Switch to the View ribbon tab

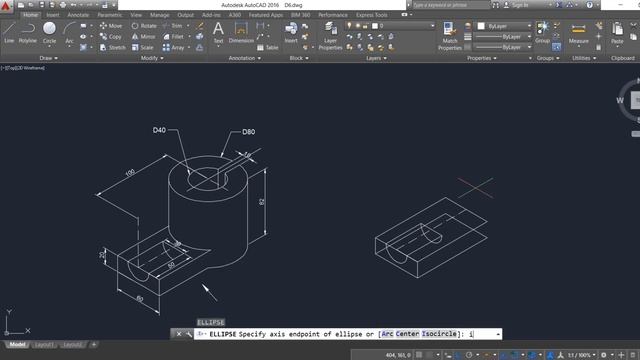[136, 15]
